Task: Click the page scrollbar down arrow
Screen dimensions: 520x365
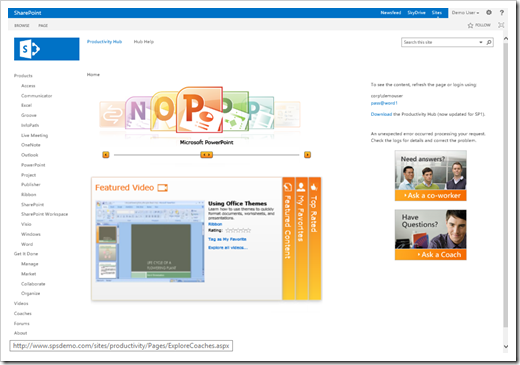Action: 506,347
